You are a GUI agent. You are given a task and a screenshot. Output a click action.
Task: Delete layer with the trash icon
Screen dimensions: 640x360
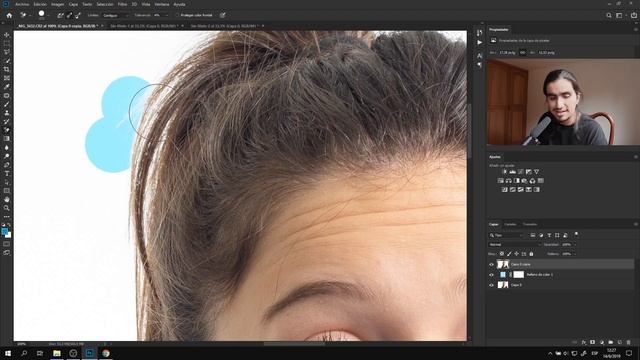point(629,342)
